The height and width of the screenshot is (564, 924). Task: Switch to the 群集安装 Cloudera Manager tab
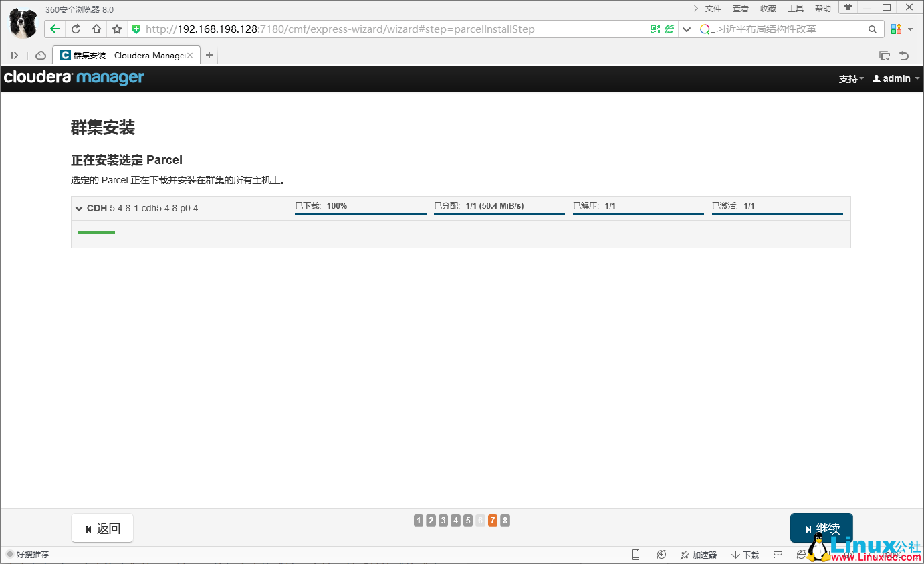(120, 54)
